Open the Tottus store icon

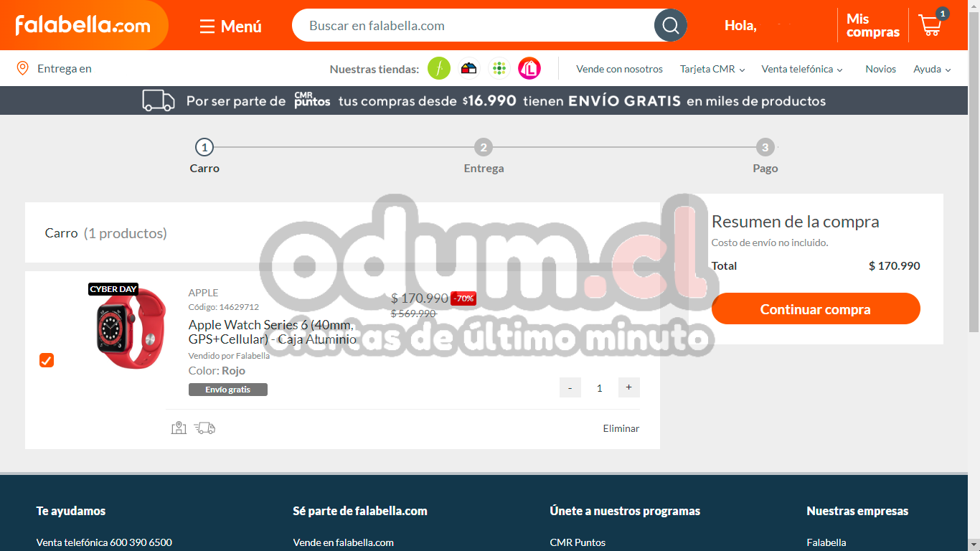tap(499, 69)
